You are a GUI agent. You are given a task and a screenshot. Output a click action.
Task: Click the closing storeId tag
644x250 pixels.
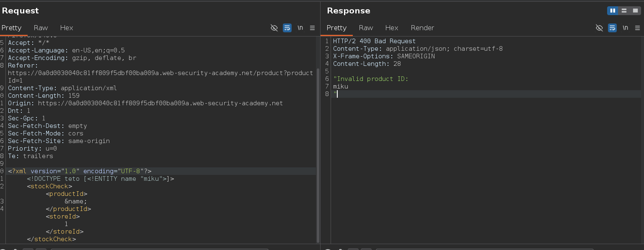(65, 232)
